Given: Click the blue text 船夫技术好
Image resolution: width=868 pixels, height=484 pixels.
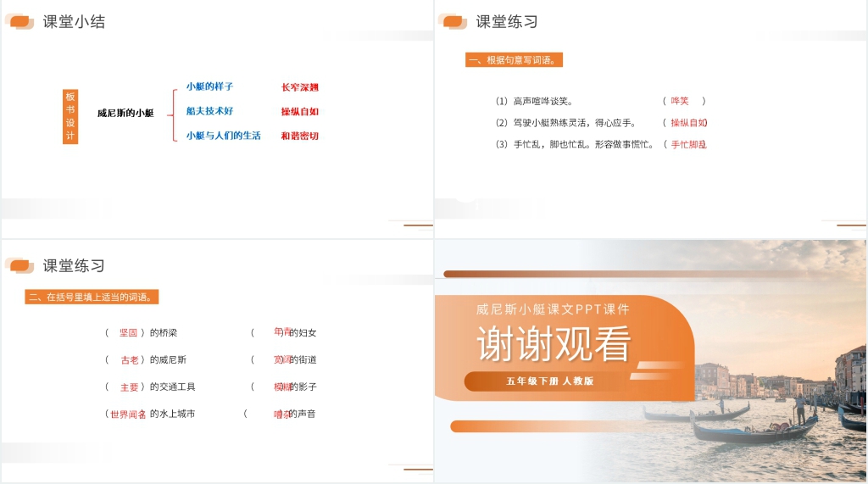Looking at the screenshot, I should (x=209, y=111).
